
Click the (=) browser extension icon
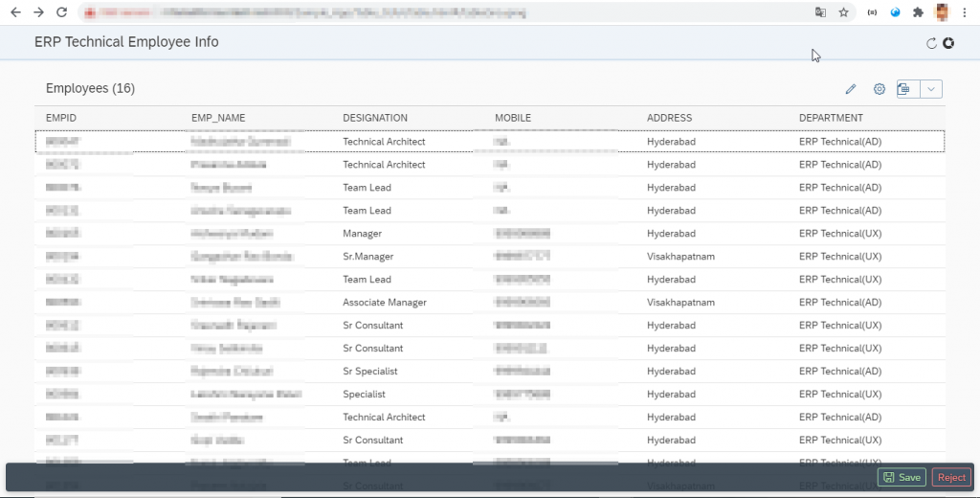click(x=872, y=12)
